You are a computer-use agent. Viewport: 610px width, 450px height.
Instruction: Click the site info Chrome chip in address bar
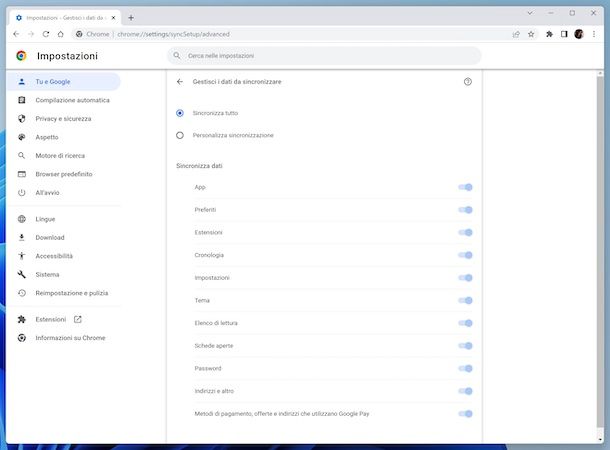[x=93, y=34]
